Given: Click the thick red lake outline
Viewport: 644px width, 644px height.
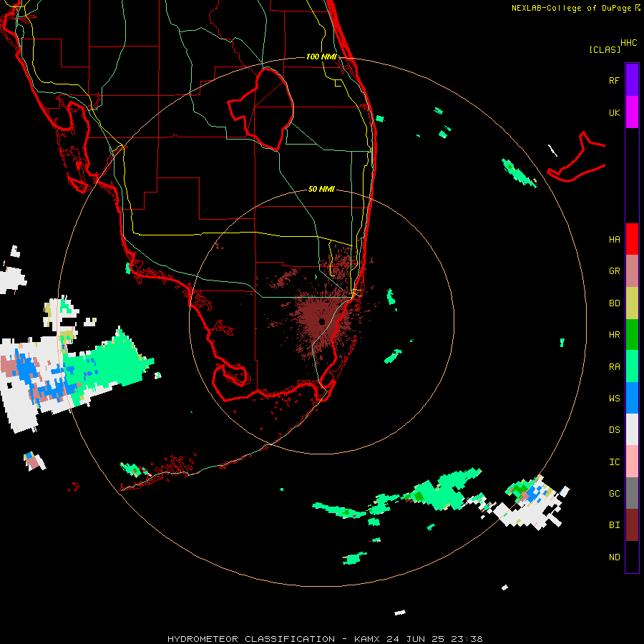Looking at the screenshot, I should point(260,109).
